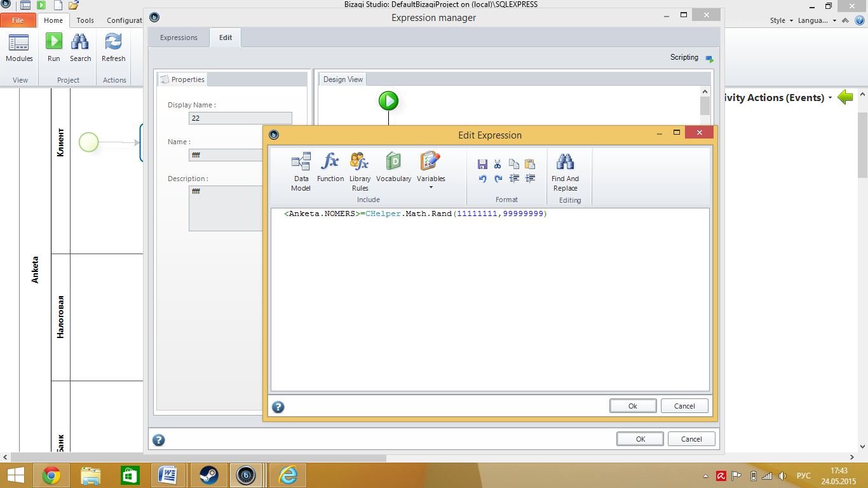The width and height of the screenshot is (868, 488).
Task: Refresh the project
Action: click(114, 48)
